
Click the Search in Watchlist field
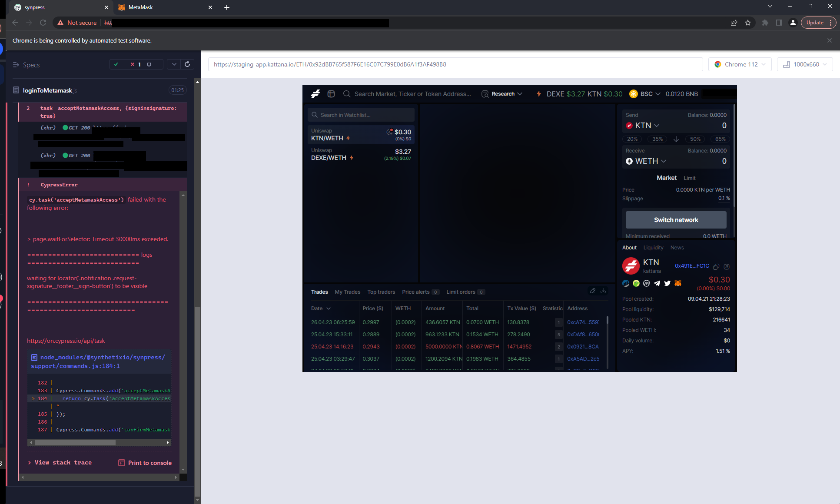pos(361,115)
